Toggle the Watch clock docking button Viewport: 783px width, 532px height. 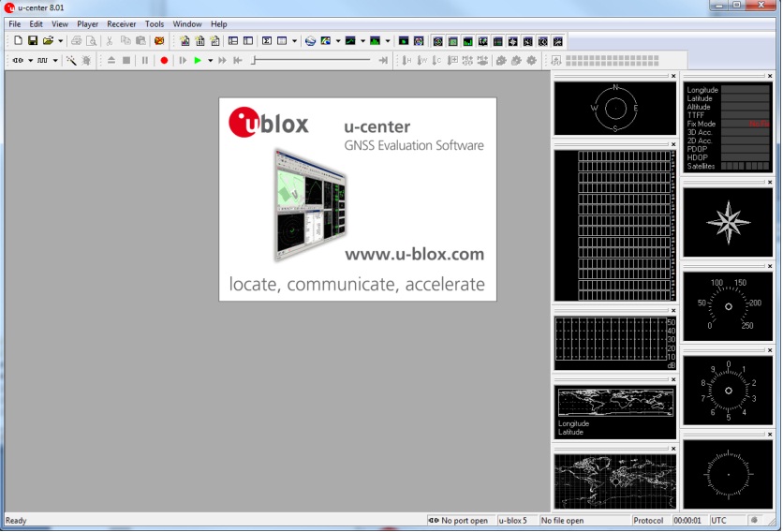tap(542, 41)
